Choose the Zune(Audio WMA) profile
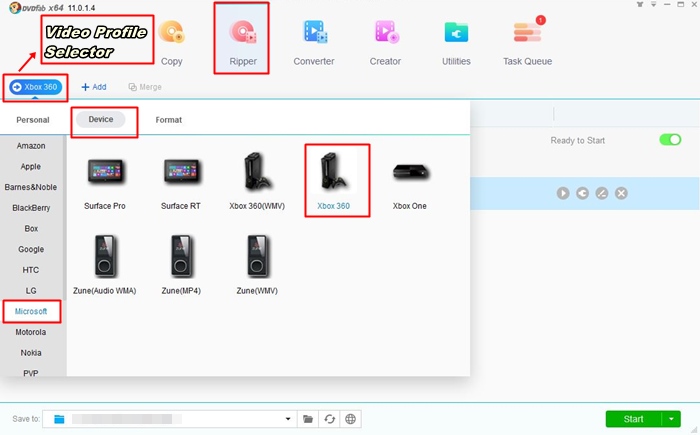Image resolution: width=700 pixels, height=435 pixels. point(104,264)
